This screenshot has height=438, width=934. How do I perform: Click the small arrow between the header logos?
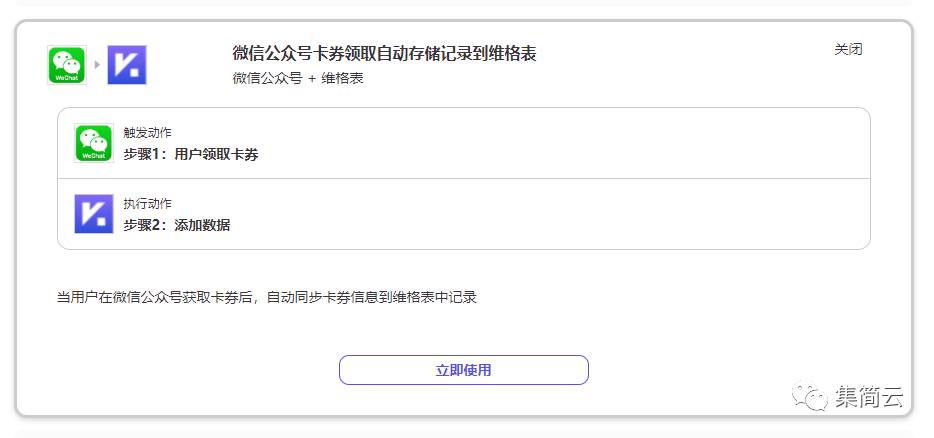tap(97, 65)
